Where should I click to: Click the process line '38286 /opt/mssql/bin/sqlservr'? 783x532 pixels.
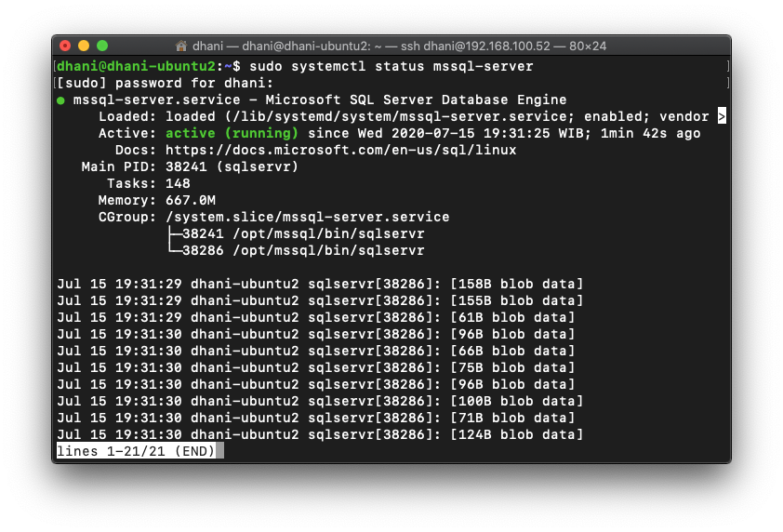click(303, 250)
